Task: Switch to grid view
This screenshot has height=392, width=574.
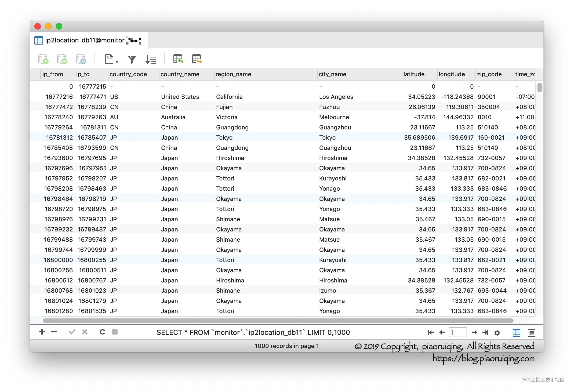Action: pyautogui.click(x=517, y=333)
